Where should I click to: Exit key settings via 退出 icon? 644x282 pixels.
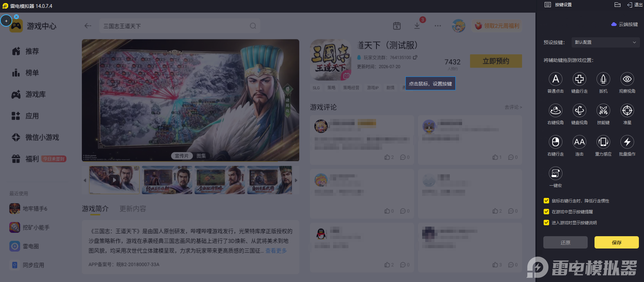[635, 5]
